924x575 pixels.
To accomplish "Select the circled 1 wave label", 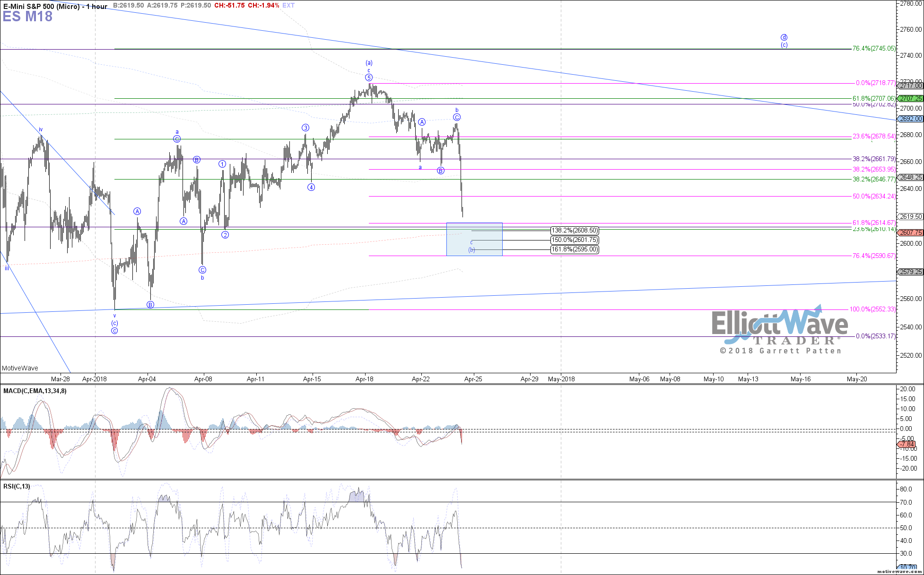I will (x=222, y=164).
